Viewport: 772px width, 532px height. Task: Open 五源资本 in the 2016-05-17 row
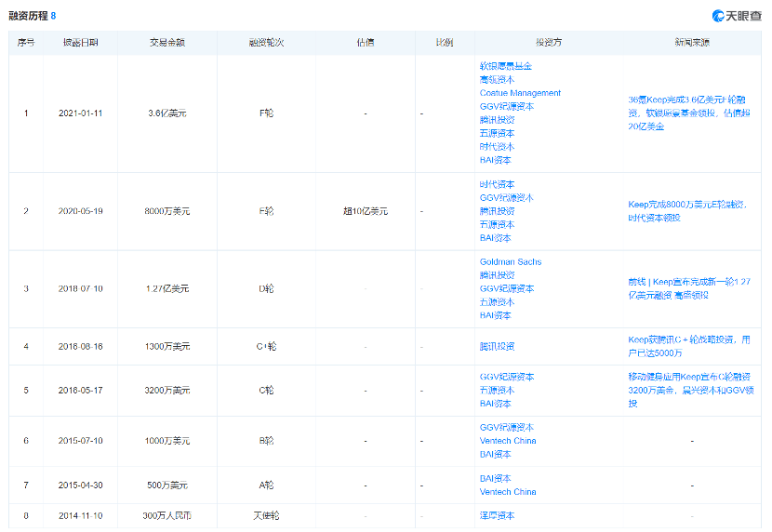coord(497,391)
